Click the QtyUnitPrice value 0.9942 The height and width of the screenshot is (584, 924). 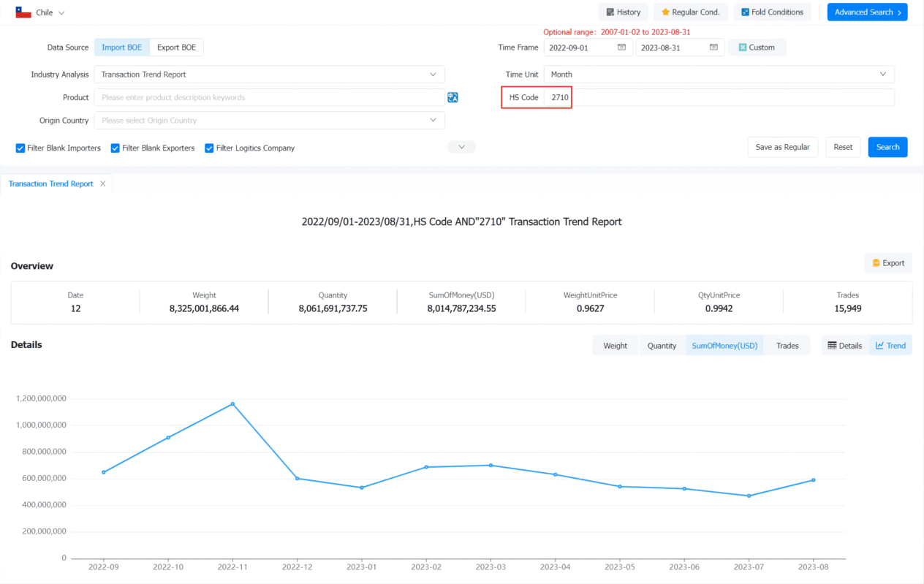click(x=719, y=308)
